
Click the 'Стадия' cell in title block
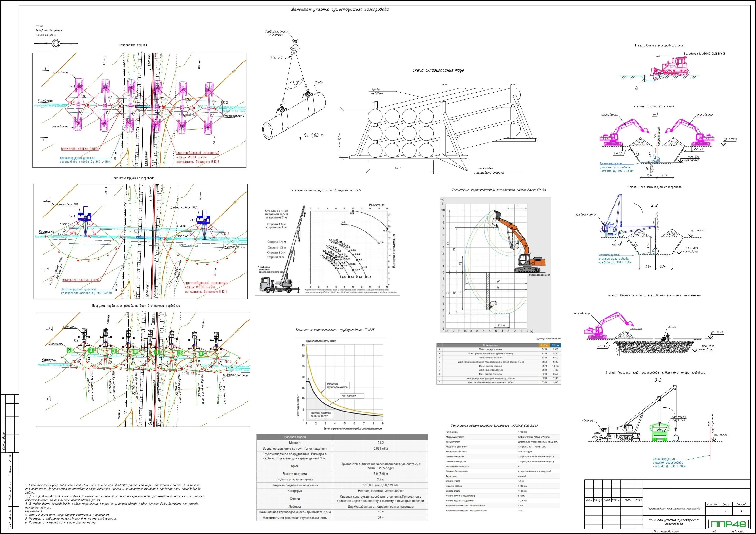point(712,504)
